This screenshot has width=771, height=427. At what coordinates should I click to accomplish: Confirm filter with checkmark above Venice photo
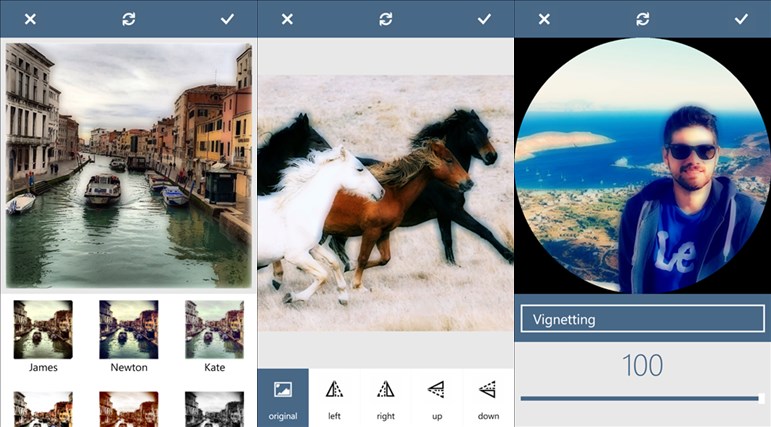coord(227,19)
